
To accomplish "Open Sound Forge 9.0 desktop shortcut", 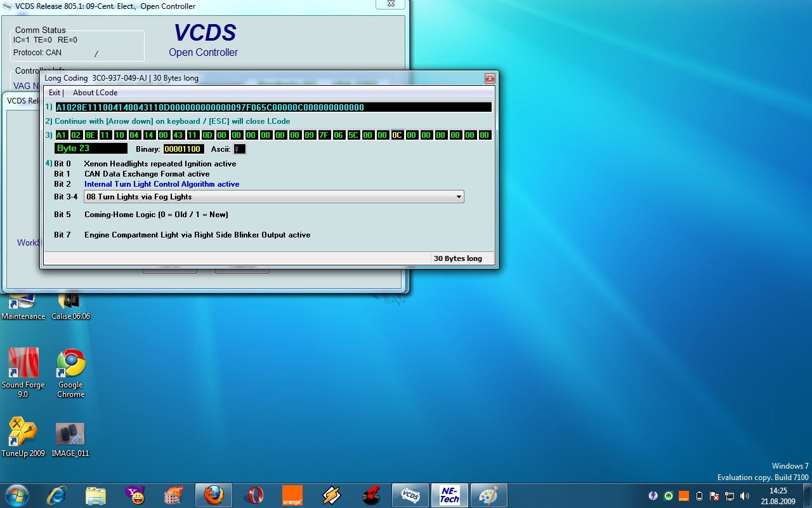I will [23, 373].
